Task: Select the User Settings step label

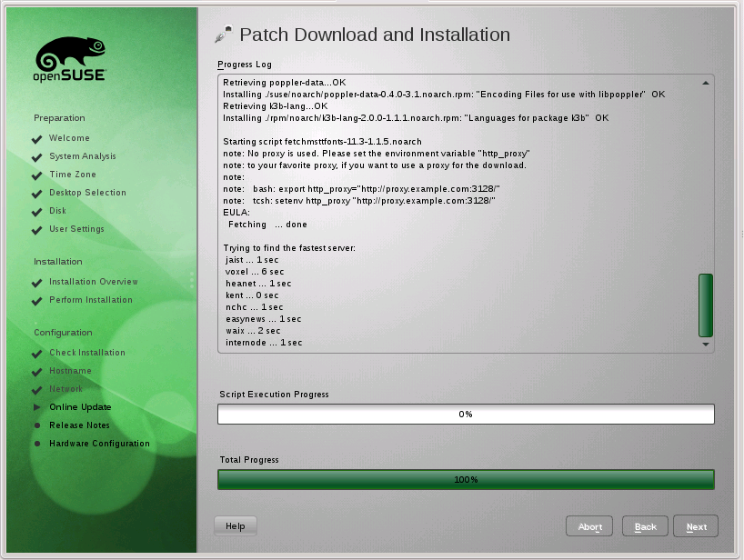Action: [x=77, y=229]
